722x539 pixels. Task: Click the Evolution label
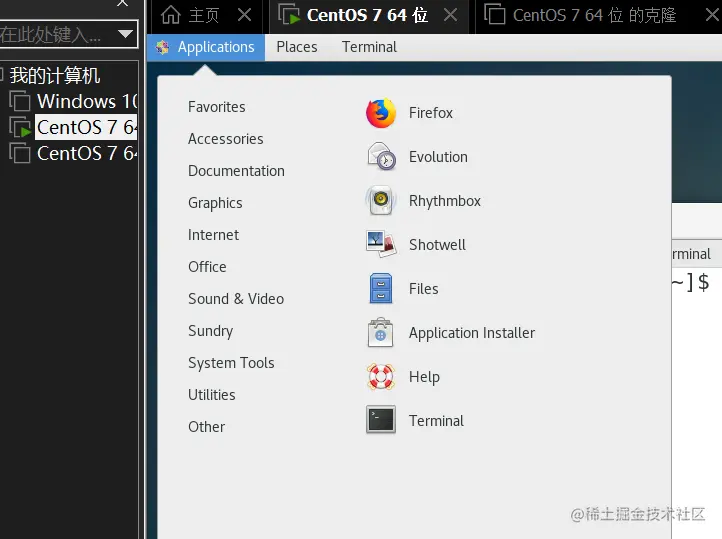point(438,156)
